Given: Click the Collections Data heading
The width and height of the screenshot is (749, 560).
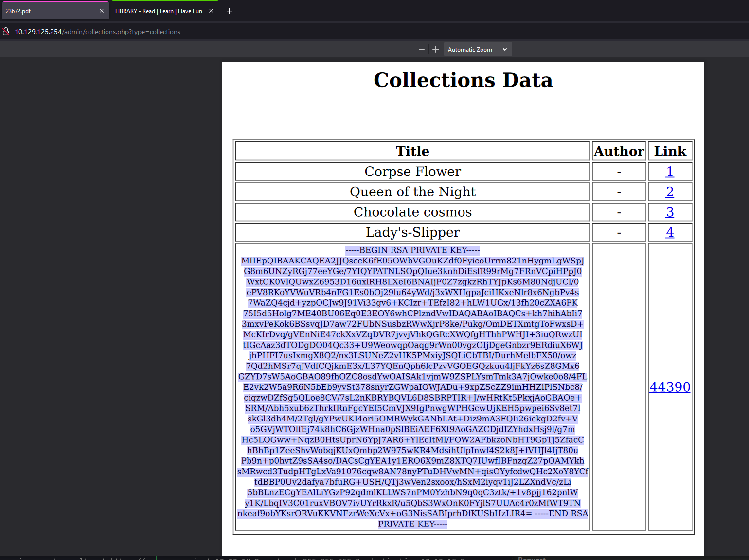Looking at the screenshot, I should pyautogui.click(x=463, y=80).
